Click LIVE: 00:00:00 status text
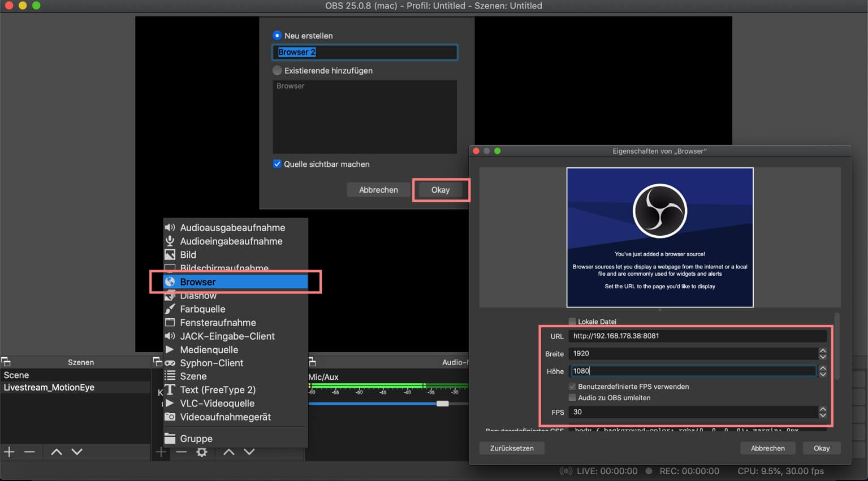868x481 pixels. pos(607,471)
